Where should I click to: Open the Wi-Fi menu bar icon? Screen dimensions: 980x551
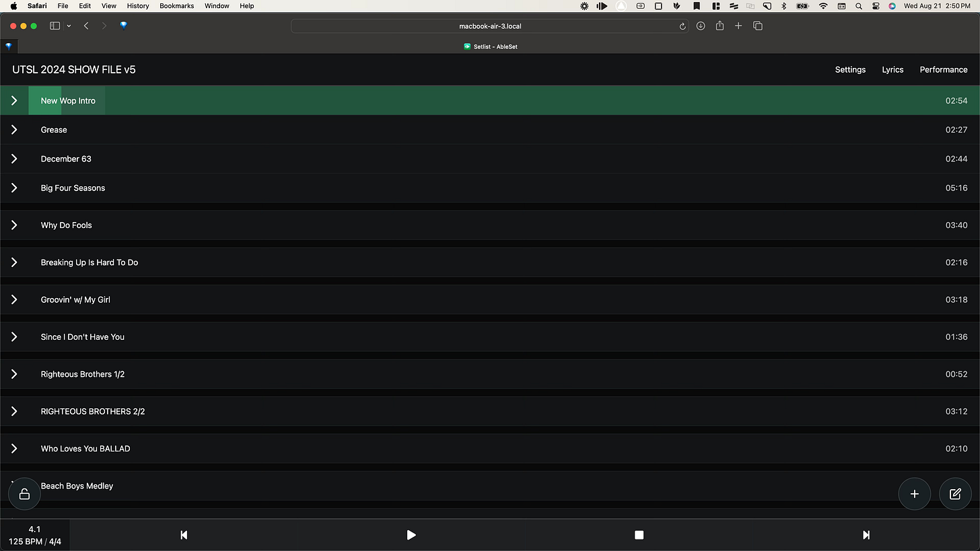[823, 6]
